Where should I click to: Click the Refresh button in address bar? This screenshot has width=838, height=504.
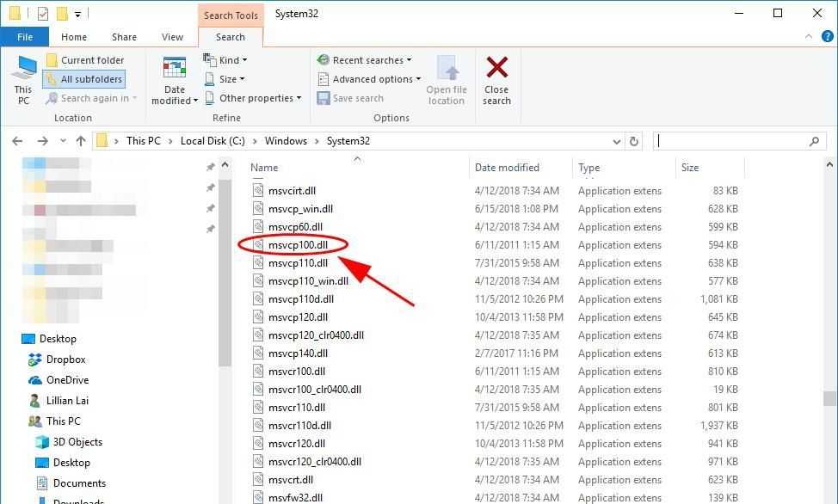click(x=634, y=141)
